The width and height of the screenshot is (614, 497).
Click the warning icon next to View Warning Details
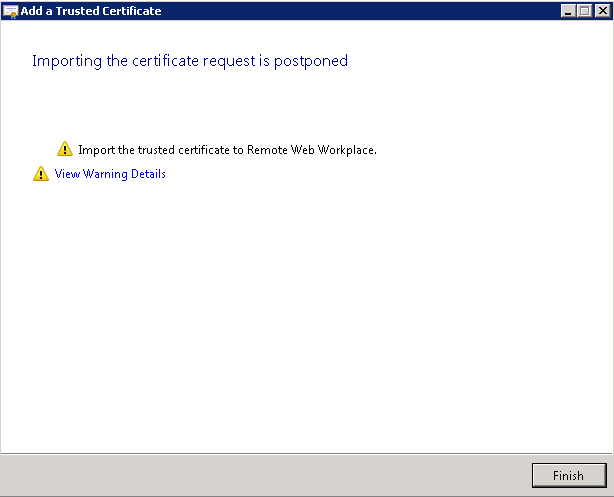41,174
